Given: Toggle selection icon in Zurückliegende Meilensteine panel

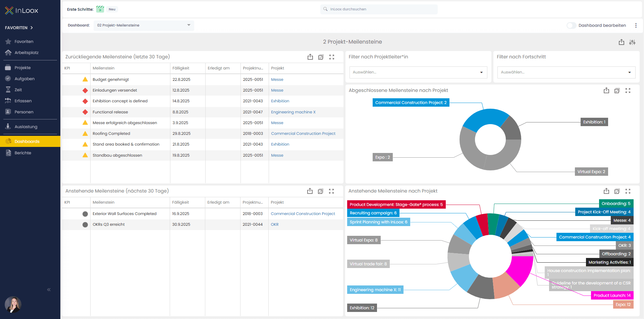Looking at the screenshot, I should point(321,57).
